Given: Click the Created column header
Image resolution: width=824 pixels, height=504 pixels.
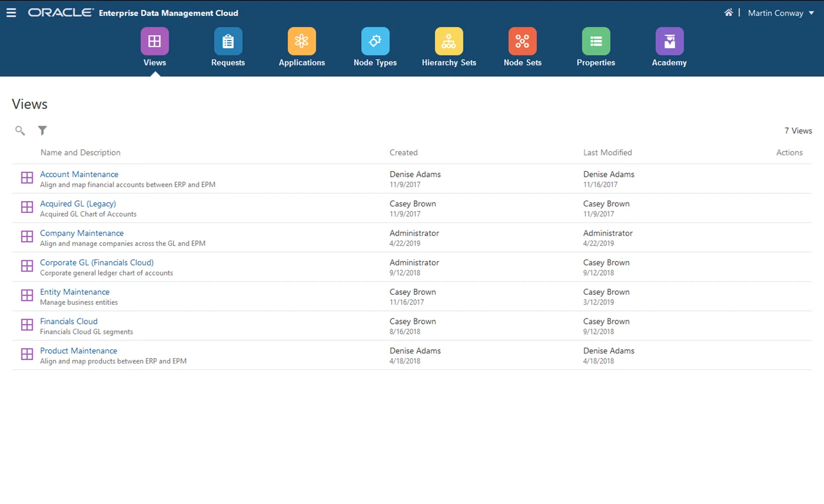Looking at the screenshot, I should [404, 153].
